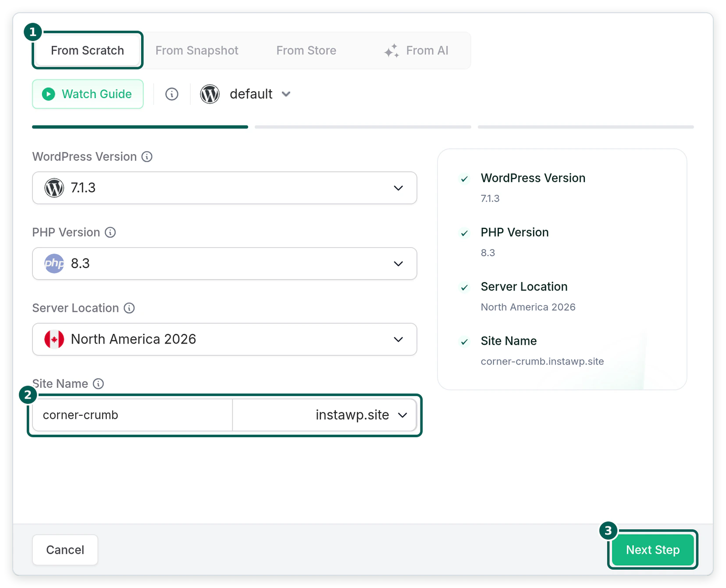Click the info icon next to Server Location

pos(129,308)
